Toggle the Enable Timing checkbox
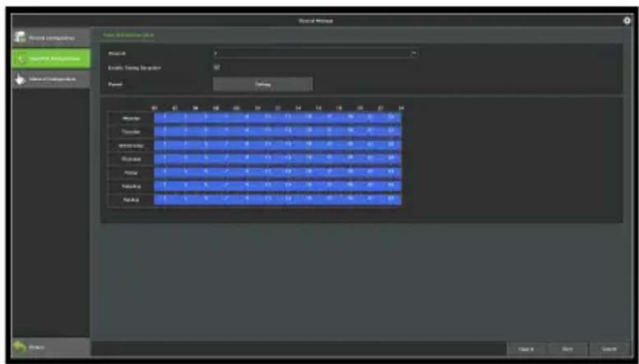The height and width of the screenshot is (364, 639). pyautogui.click(x=217, y=67)
